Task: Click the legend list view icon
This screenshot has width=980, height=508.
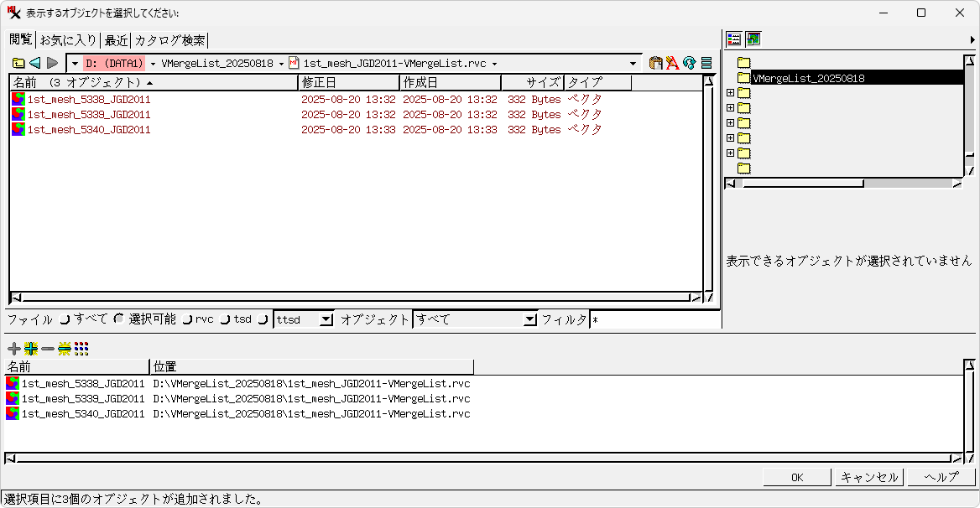Action: pyautogui.click(x=734, y=39)
